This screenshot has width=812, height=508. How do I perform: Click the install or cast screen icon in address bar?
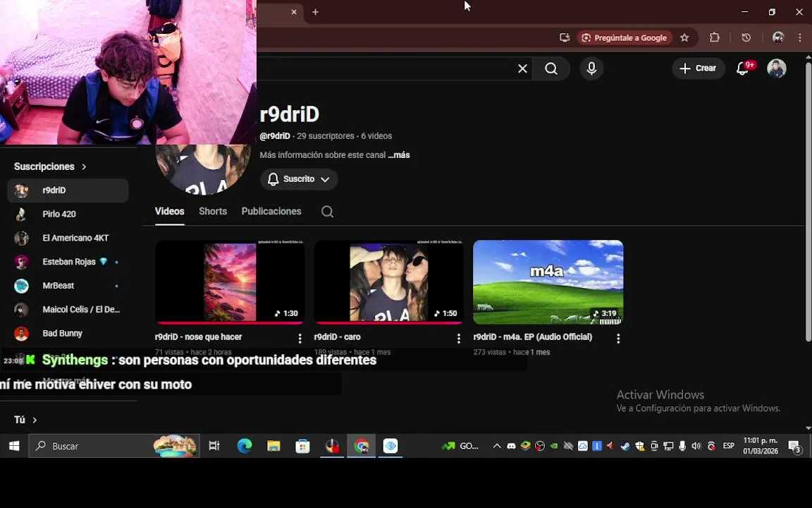(x=565, y=37)
